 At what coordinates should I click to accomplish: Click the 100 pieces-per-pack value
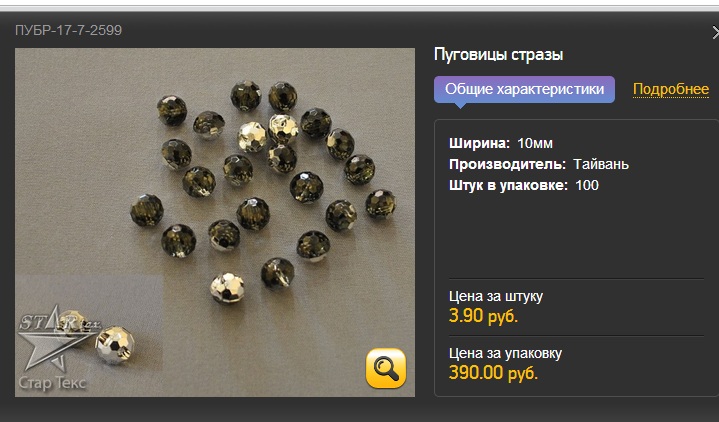click(x=587, y=185)
